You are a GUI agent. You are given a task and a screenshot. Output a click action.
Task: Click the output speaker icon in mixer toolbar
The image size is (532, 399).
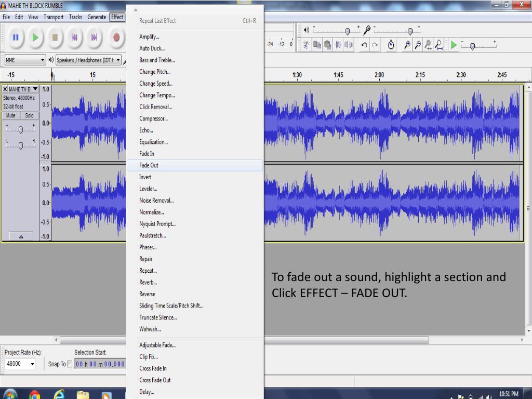pos(307,30)
